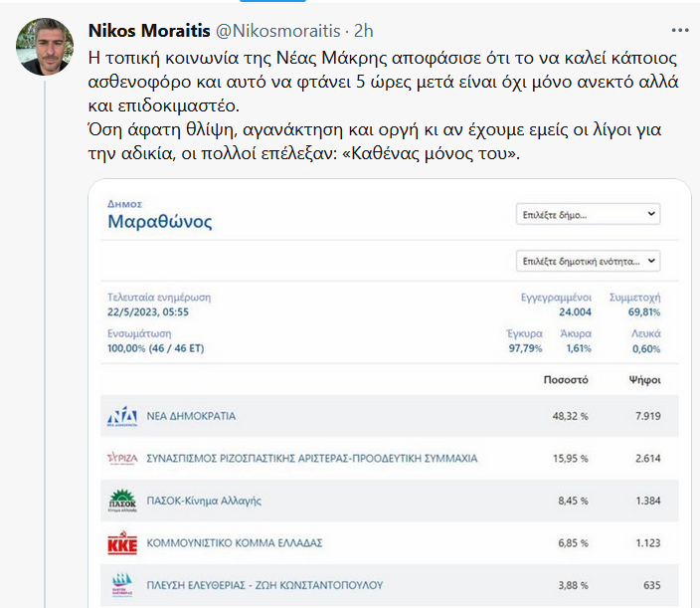700x608 pixels.
Task: Click the 69,81% turnout value
Action: point(644,312)
